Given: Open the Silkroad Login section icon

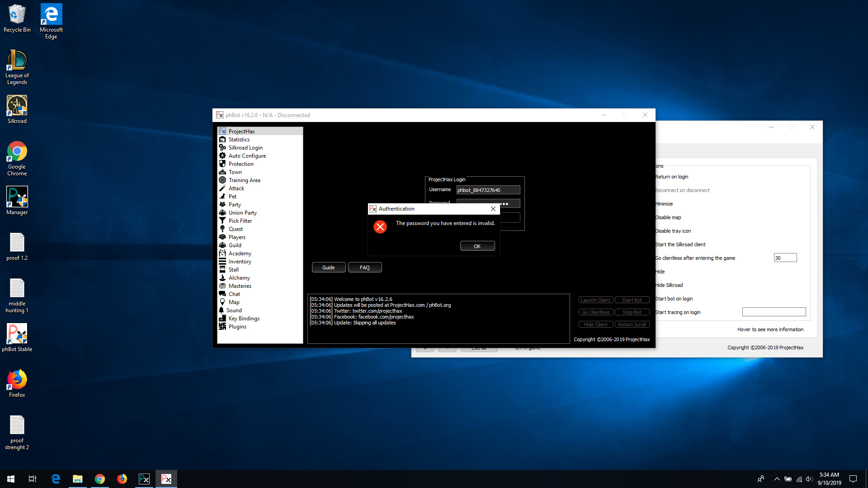Looking at the screenshot, I should coord(222,148).
